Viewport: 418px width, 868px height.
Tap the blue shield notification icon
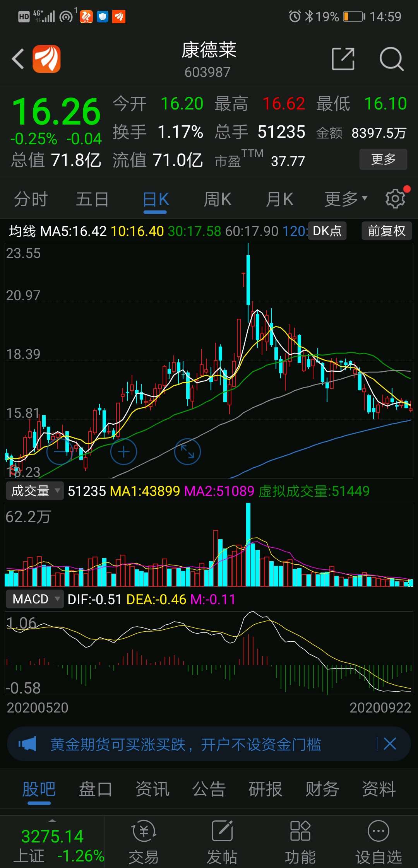[x=102, y=17]
